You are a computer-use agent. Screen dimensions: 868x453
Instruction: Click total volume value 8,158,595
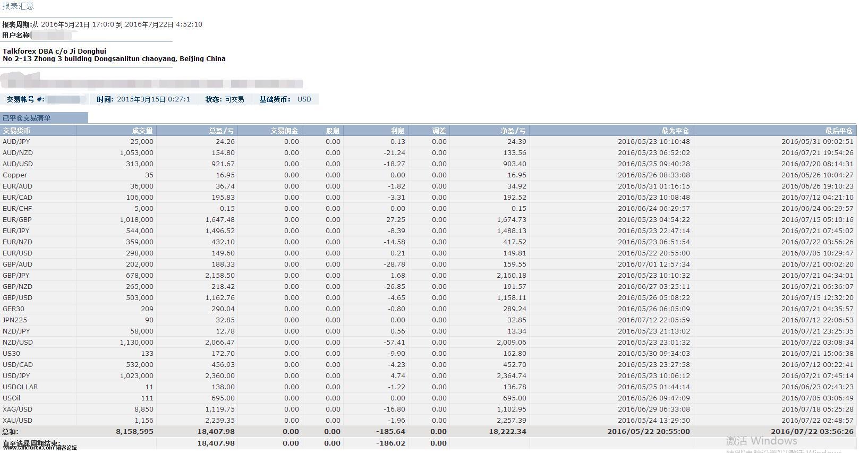click(134, 431)
